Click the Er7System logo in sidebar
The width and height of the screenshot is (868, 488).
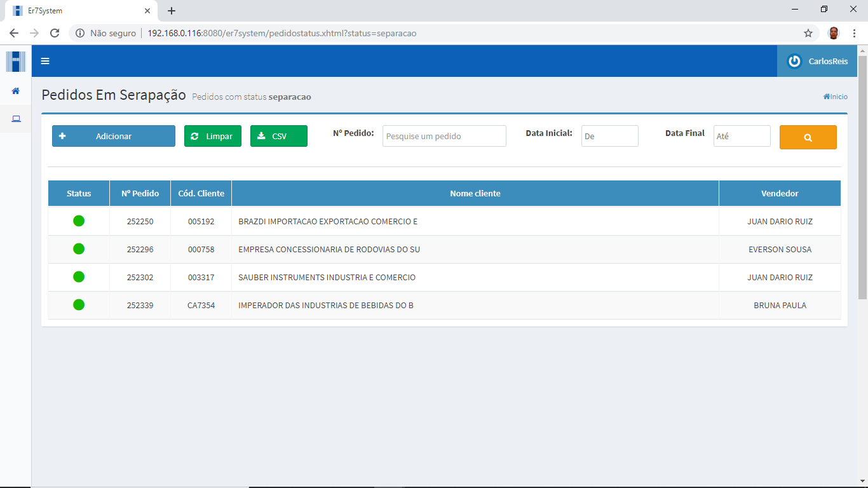tap(16, 61)
